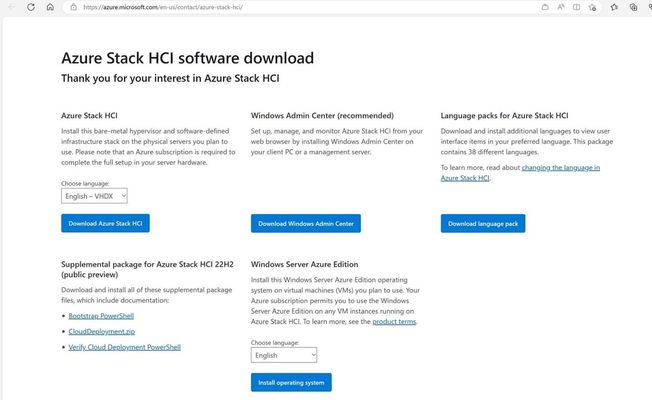Refresh the current page
This screenshot has height=400, width=652.
pos(31,7)
